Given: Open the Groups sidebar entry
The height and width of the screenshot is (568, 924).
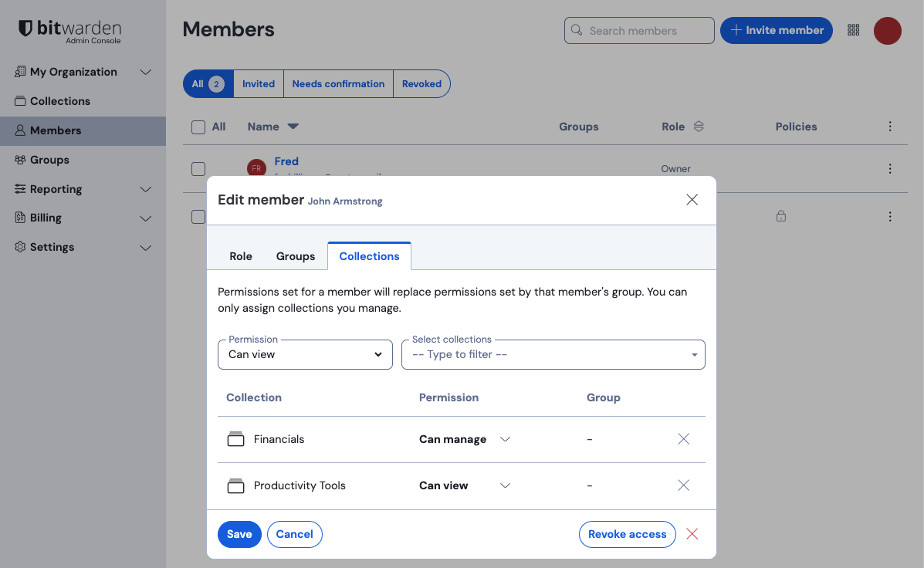Looking at the screenshot, I should (48, 160).
